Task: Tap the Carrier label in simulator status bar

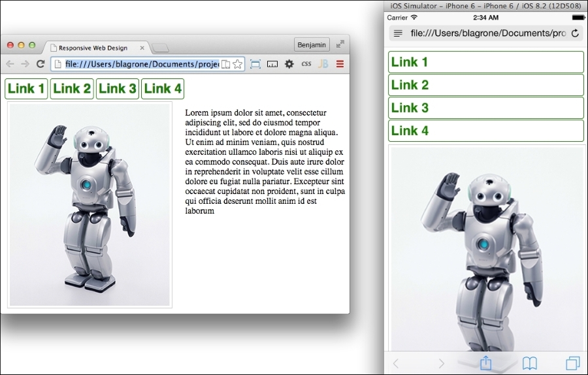Action: point(397,18)
